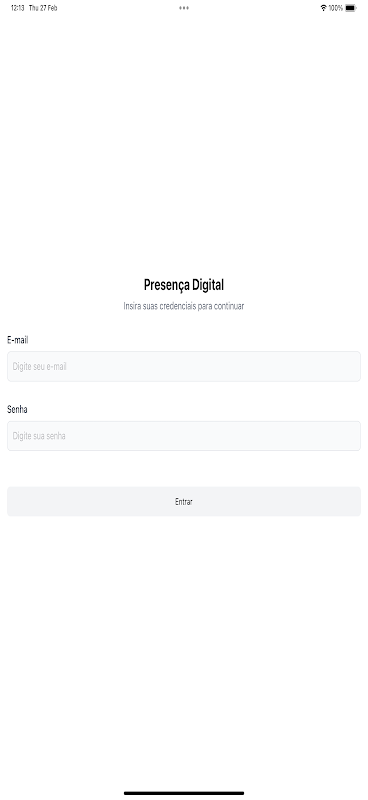Click the word continuar in the subtitle
Screen dimensions: 368x800
[229, 306]
